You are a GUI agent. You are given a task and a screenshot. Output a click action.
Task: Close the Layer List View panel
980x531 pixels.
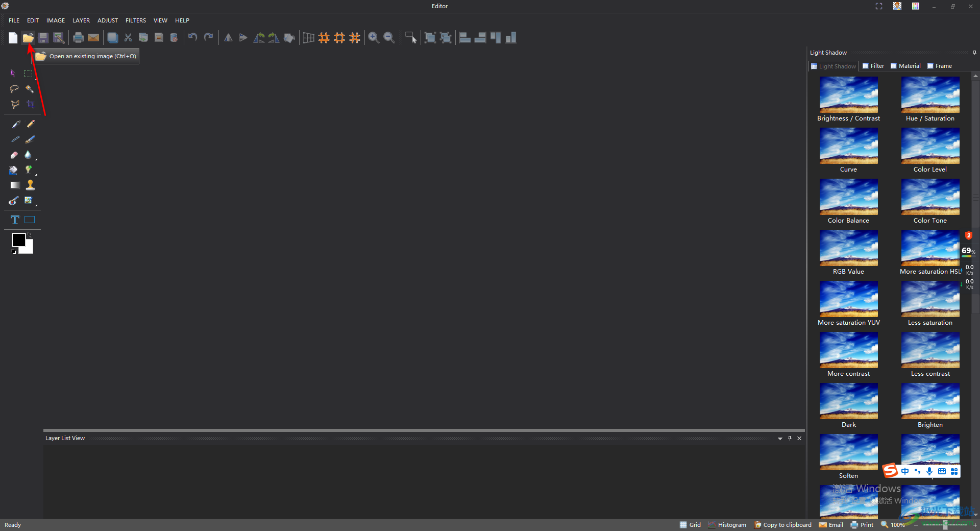coord(799,438)
